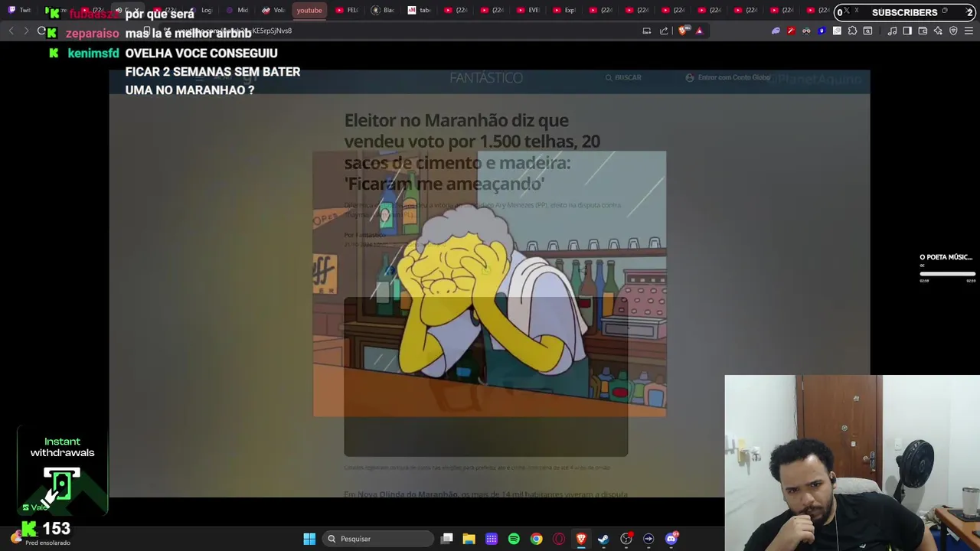
Task: Click the 'O POETA MÚSIC...' track title
Action: (946, 257)
